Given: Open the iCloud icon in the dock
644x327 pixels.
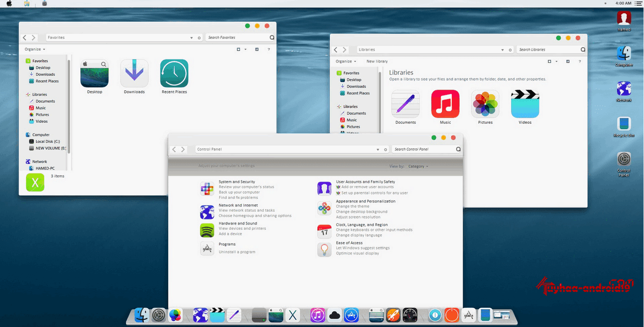Looking at the screenshot, I should tap(335, 315).
